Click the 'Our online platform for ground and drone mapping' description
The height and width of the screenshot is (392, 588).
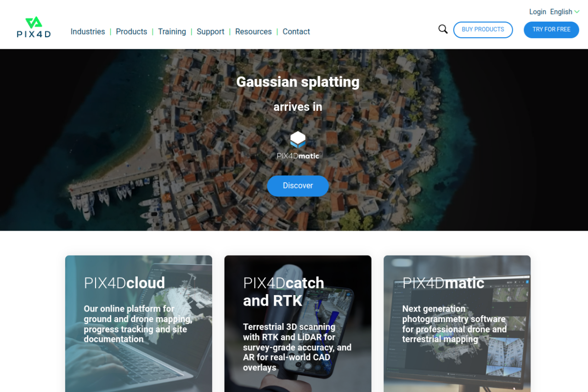138,324
